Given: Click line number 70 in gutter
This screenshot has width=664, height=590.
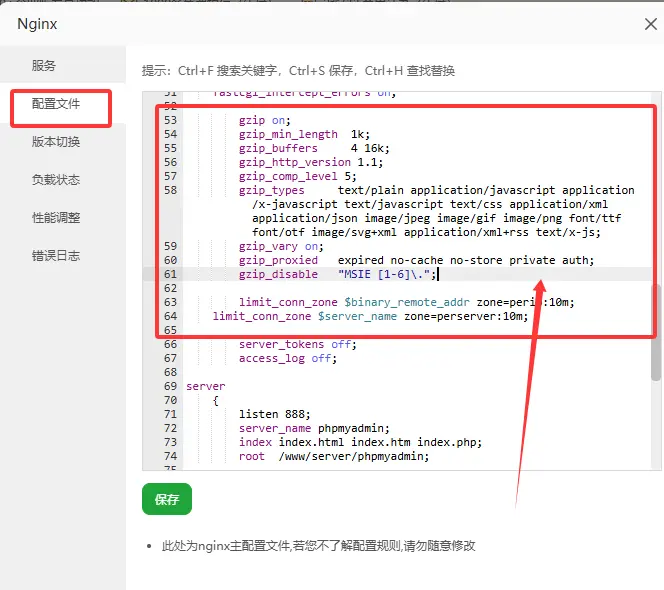Looking at the screenshot, I should click(x=170, y=400).
